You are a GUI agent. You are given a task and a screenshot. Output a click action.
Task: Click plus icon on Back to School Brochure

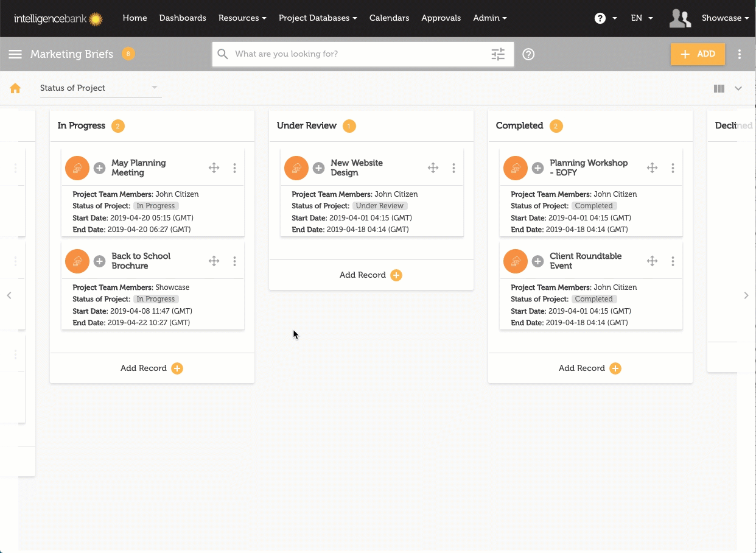99,261
